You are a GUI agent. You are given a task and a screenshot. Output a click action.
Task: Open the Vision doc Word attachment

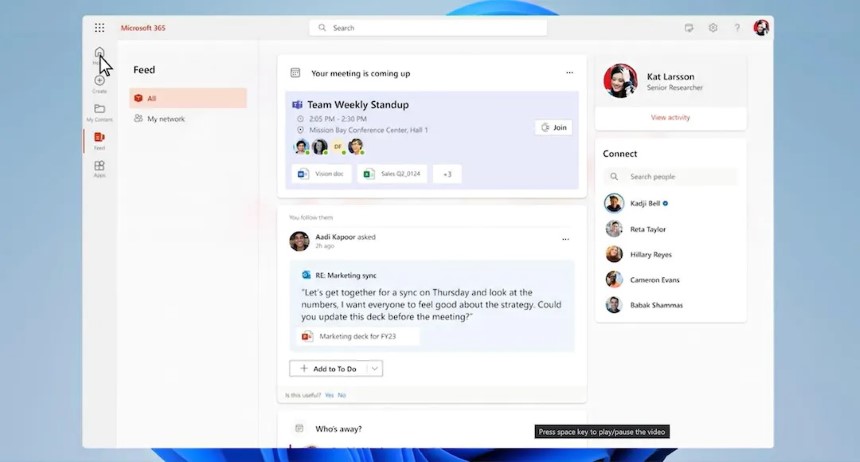tap(321, 174)
